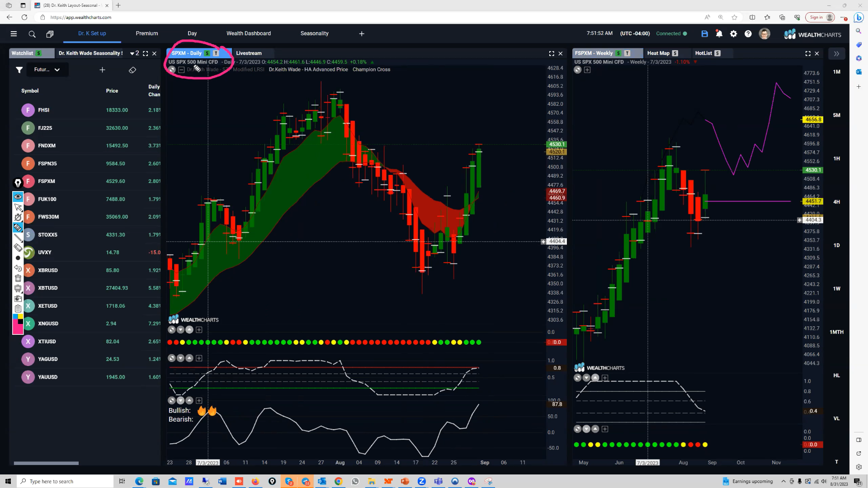Collapse daily chart indicator list minus box
Image resolution: width=868 pixels, height=488 pixels.
(181, 70)
